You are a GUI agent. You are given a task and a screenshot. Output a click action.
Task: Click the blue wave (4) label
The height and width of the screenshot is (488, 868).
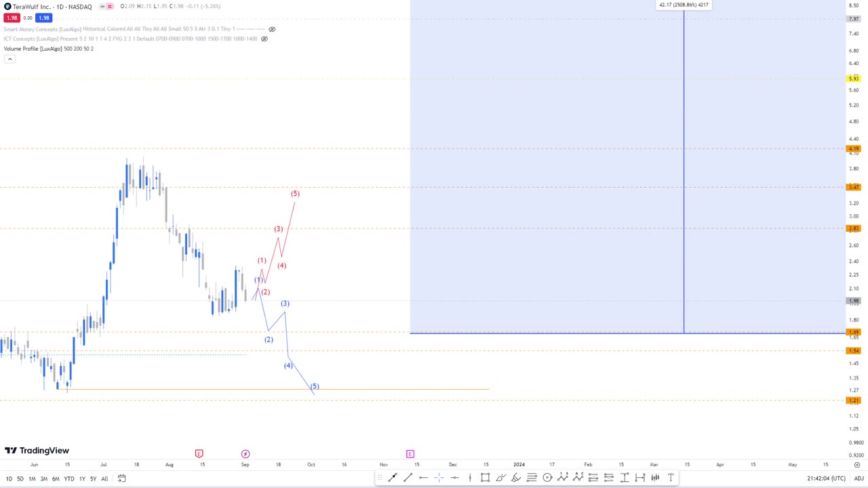[x=288, y=366]
